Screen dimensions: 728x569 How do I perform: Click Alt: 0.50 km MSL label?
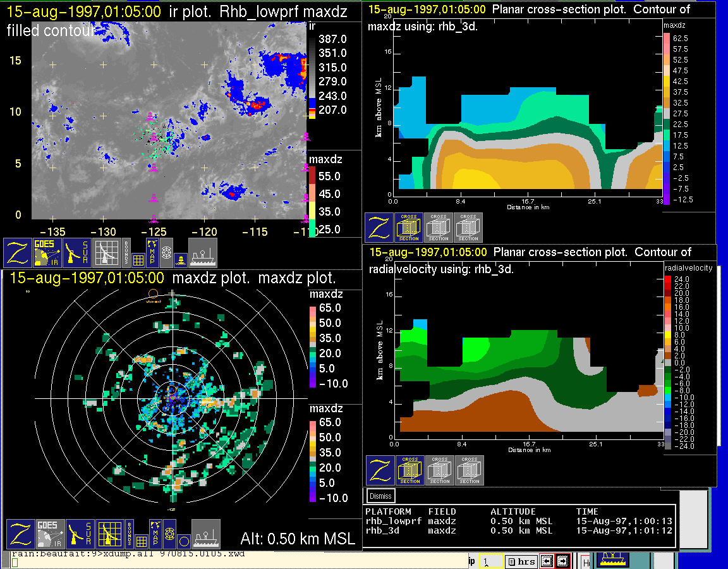point(298,539)
